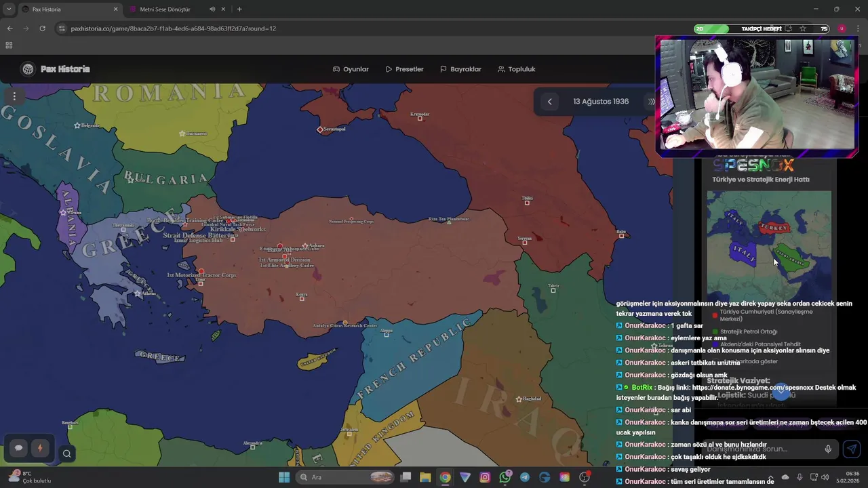Click the browser back arrow
The width and height of the screenshot is (868, 488).
click(x=9, y=28)
